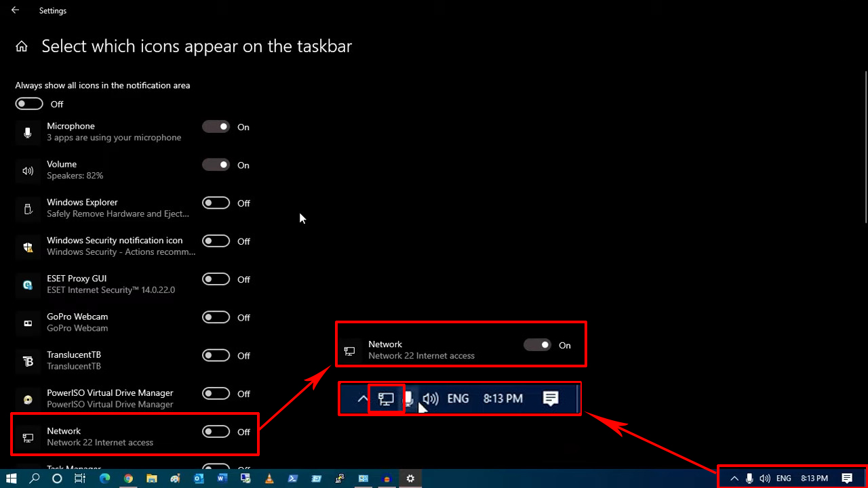Viewport: 868px width, 488px height.
Task: Click the back arrow in Settings
Action: pyautogui.click(x=14, y=10)
